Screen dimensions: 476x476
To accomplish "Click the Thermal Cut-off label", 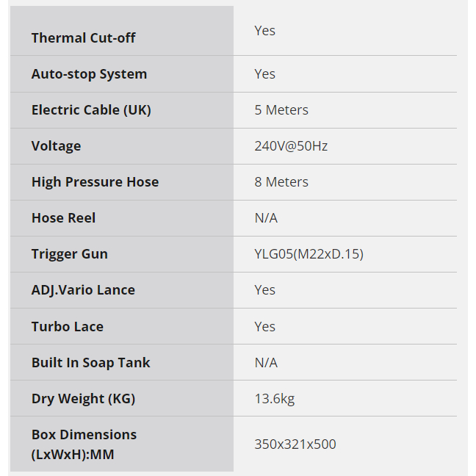I will [83, 37].
